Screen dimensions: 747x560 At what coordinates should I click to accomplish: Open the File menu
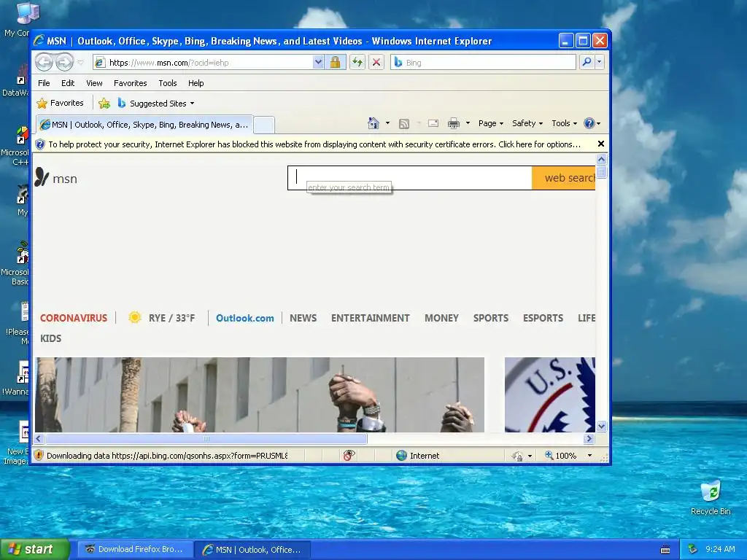point(44,83)
